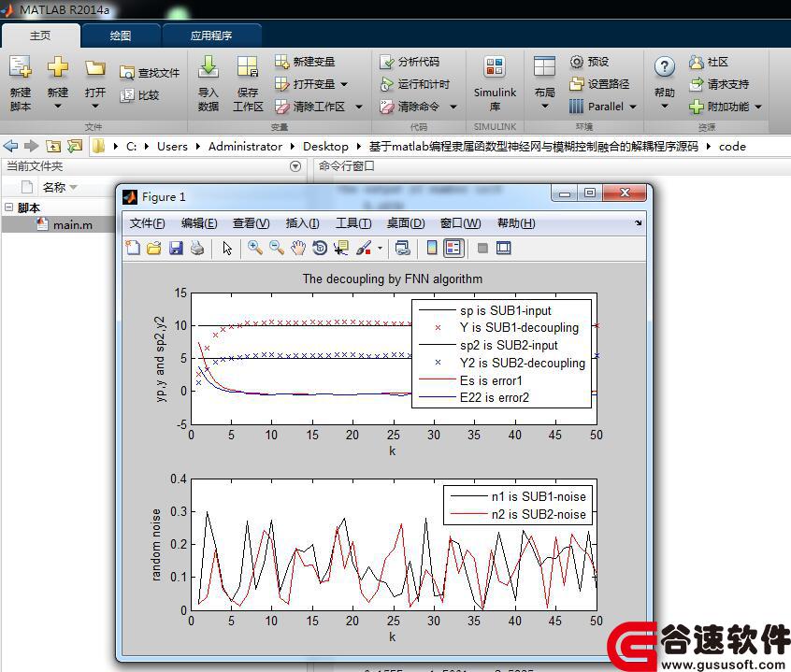Click the Community (社区) icon
791x672 pixels.
point(697,62)
